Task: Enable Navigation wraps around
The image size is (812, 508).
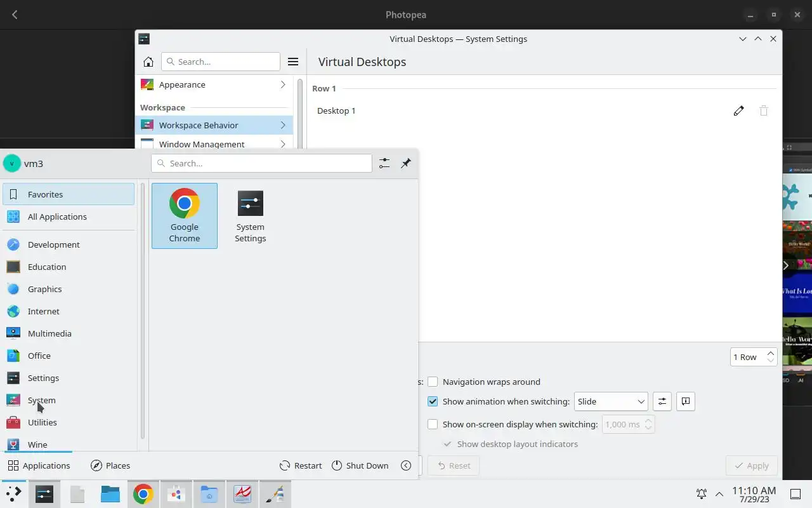Action: pos(433,382)
